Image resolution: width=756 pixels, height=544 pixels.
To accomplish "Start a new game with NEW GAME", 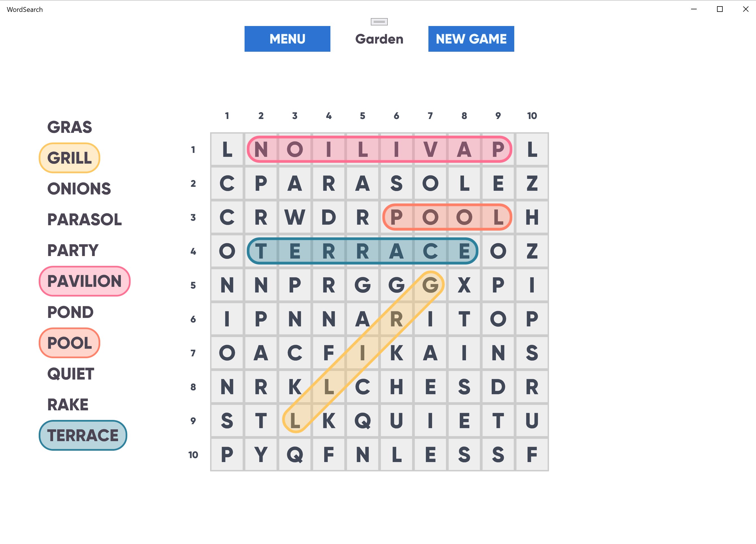I will pos(471,39).
